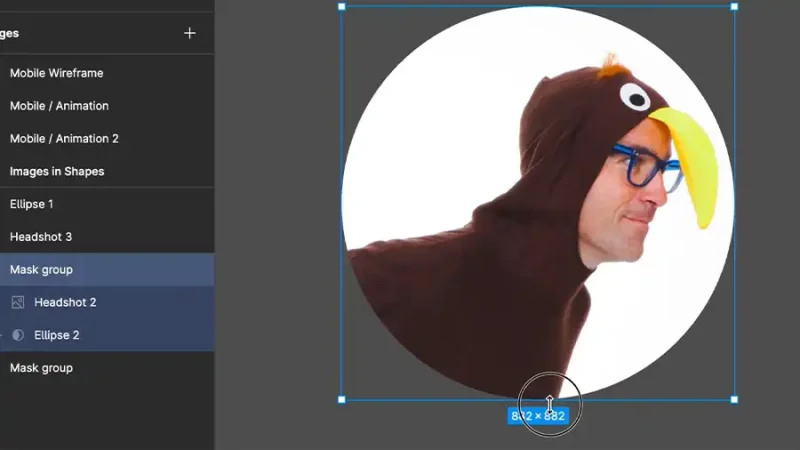
Task: Click the top-left selection resize handle
Action: (342, 7)
